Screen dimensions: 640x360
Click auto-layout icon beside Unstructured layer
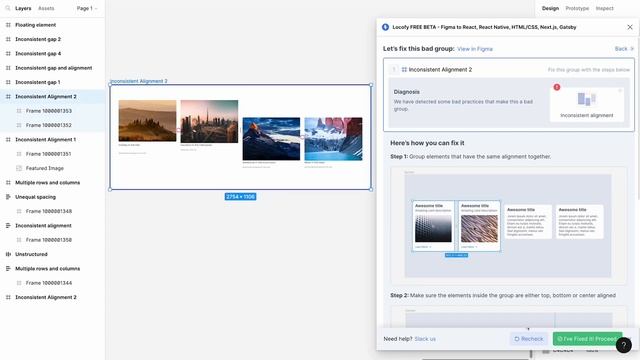coord(8,254)
